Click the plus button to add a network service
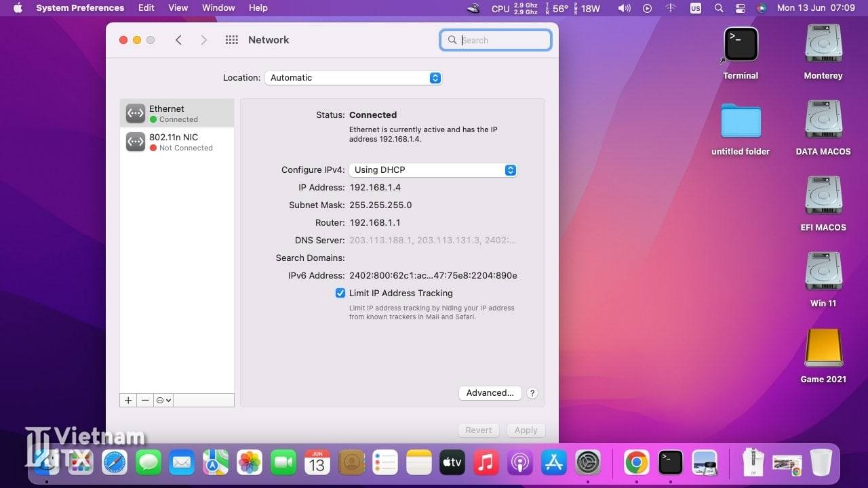Screen dimensions: 868x488 coord(128,401)
